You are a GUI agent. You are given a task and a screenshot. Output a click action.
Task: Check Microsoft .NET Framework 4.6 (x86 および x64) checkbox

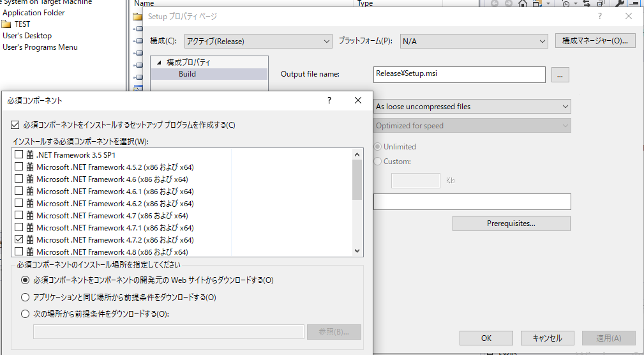(x=19, y=179)
